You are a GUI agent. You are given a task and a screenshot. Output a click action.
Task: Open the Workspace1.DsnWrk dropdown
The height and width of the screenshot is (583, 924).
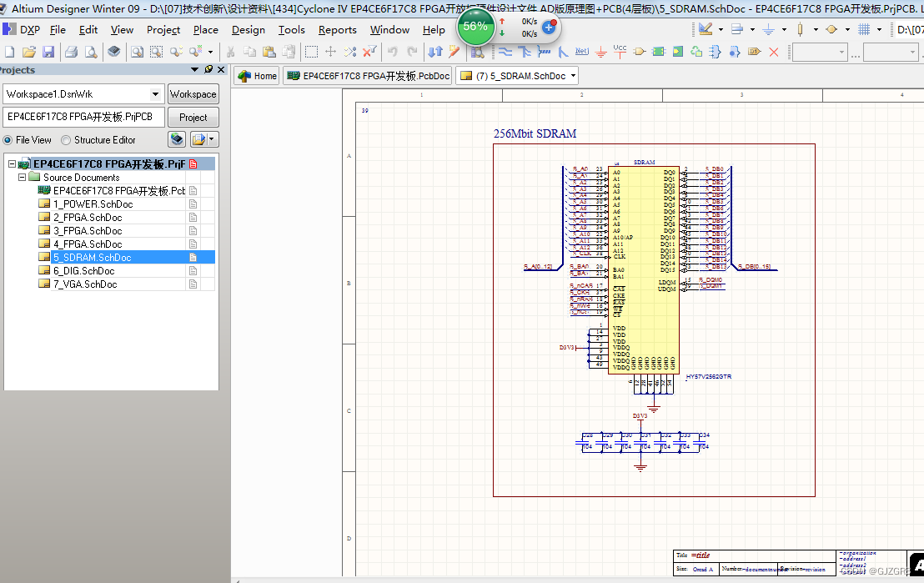155,94
